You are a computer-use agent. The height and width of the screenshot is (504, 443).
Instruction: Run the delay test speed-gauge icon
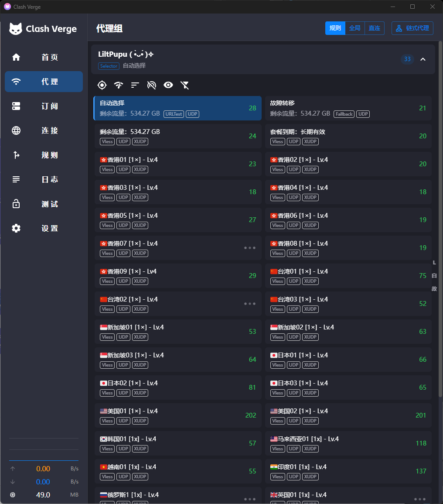pos(119,85)
